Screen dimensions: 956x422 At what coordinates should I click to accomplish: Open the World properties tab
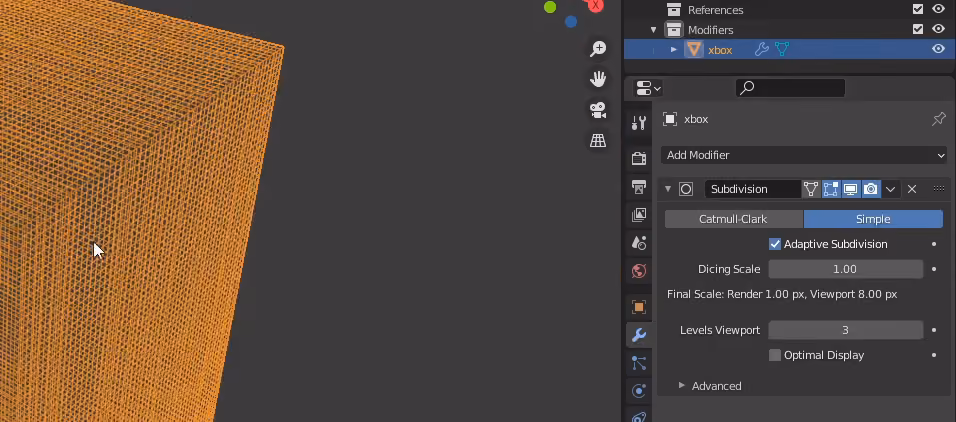[x=639, y=271]
